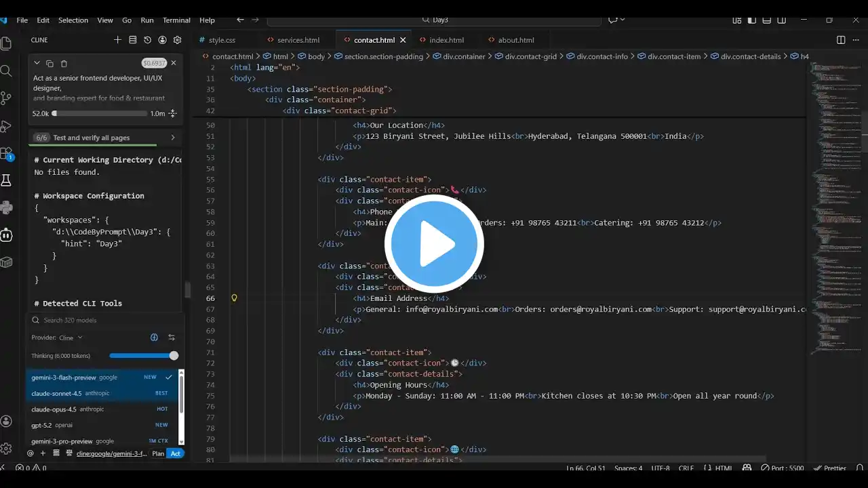Open the Run and Debug view
The width and height of the screenshot is (868, 488).
[x=6, y=126]
